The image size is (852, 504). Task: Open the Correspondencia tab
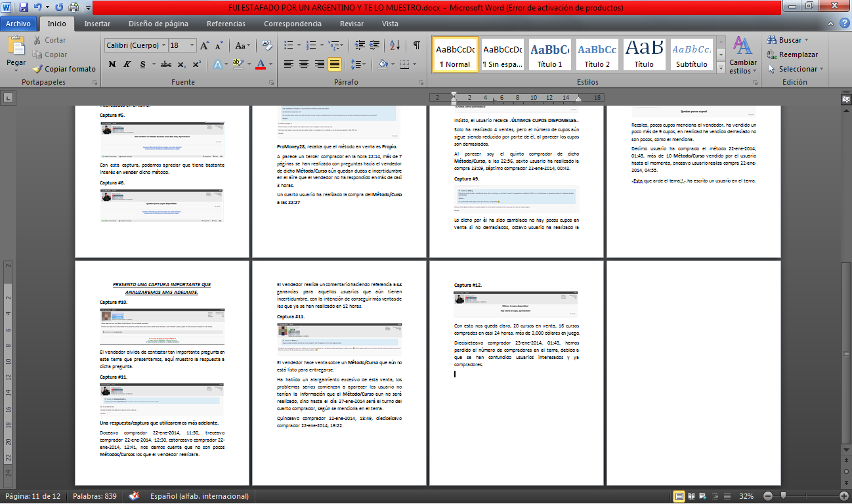click(x=293, y=24)
